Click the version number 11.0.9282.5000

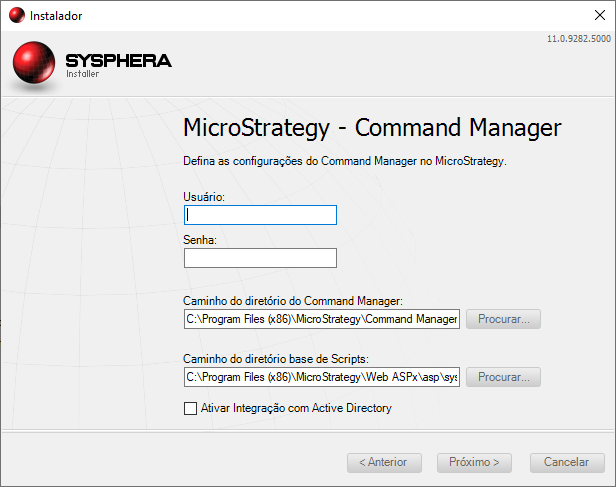tap(579, 39)
